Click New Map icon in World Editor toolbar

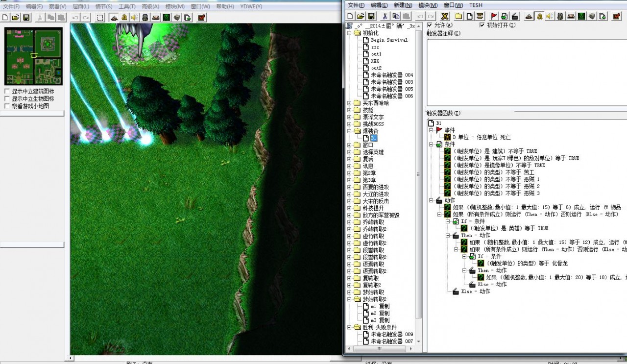[5, 17]
